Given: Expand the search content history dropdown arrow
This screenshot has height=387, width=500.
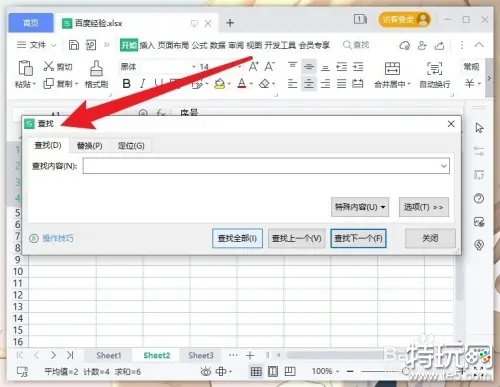Looking at the screenshot, I should (x=444, y=166).
